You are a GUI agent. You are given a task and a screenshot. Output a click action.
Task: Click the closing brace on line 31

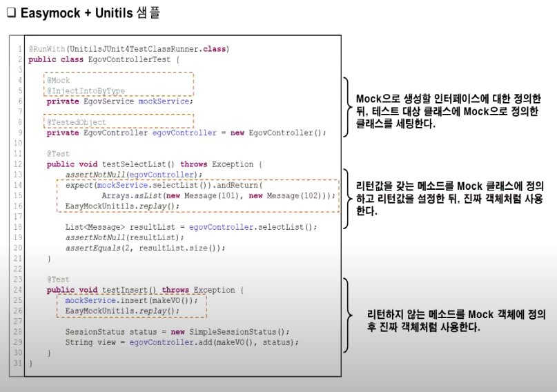tap(30, 364)
